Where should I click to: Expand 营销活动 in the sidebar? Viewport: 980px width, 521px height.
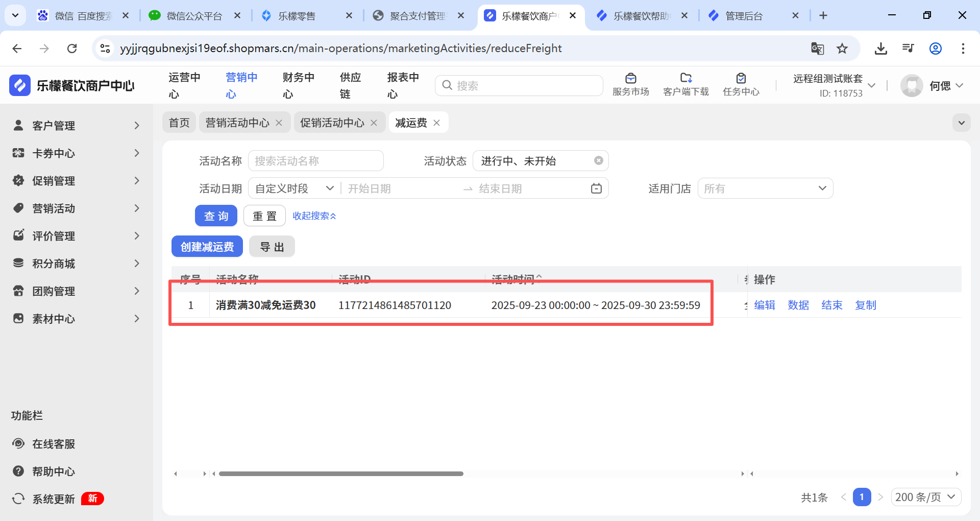coord(77,208)
